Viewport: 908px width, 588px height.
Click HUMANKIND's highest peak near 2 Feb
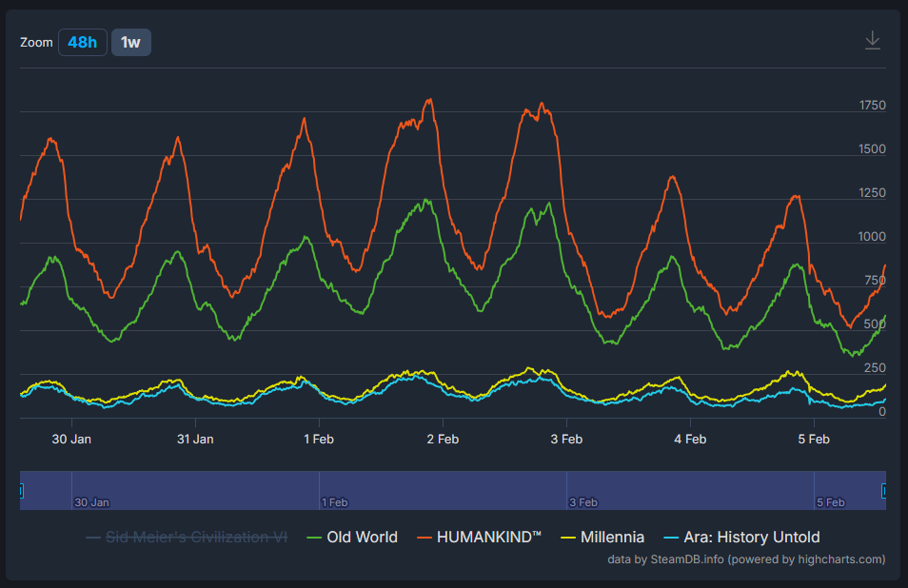pyautogui.click(x=430, y=99)
